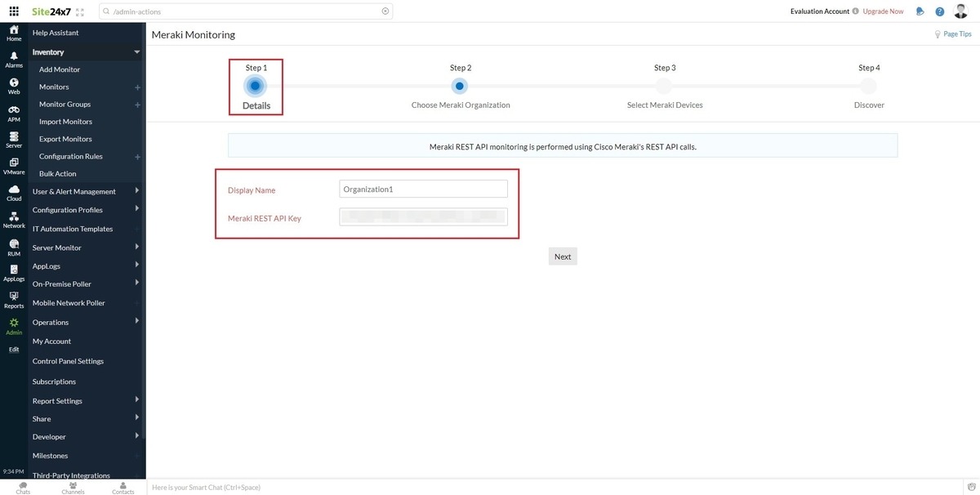Expand Monitors with its plus icon

pos(137,87)
